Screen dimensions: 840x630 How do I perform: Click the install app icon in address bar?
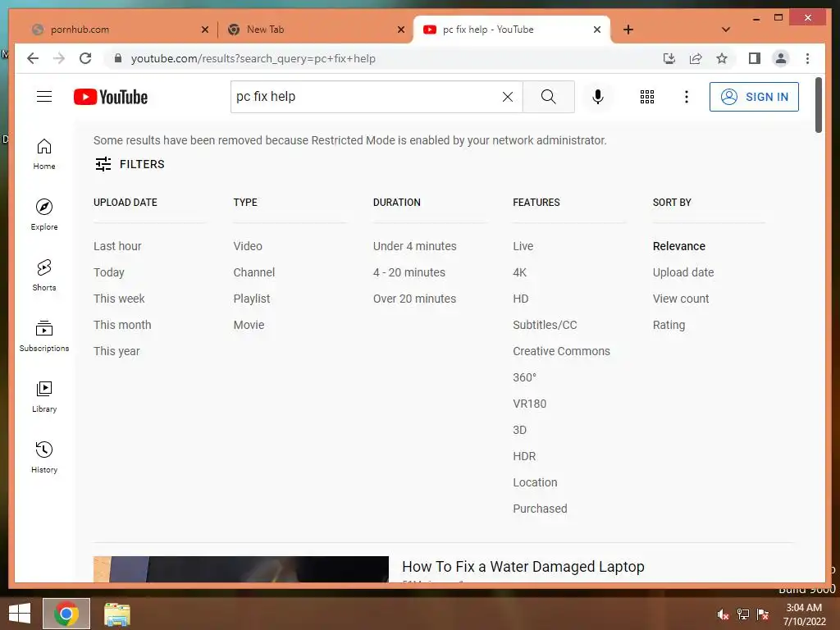669,58
